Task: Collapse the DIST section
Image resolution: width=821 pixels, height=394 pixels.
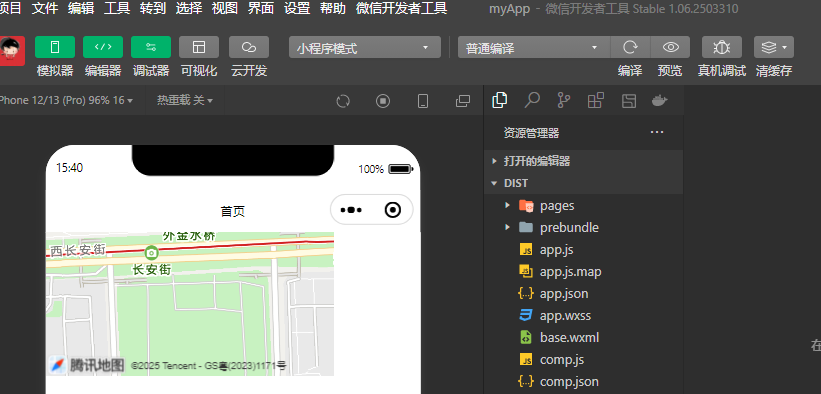Action: tap(584, 183)
